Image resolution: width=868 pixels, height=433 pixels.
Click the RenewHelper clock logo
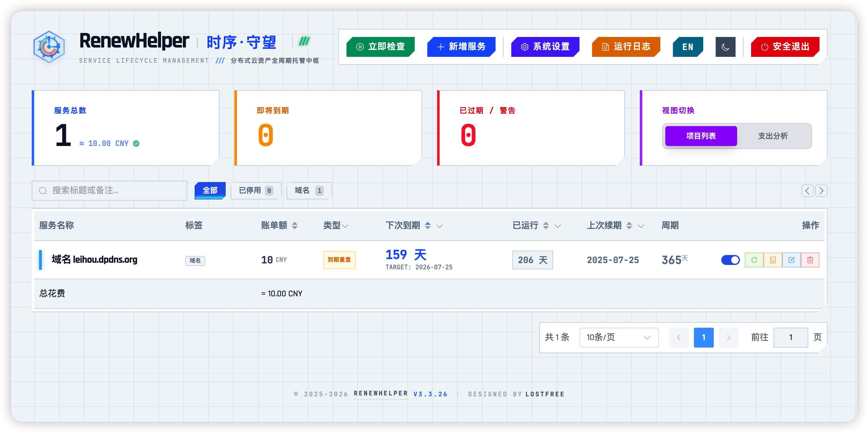point(49,47)
